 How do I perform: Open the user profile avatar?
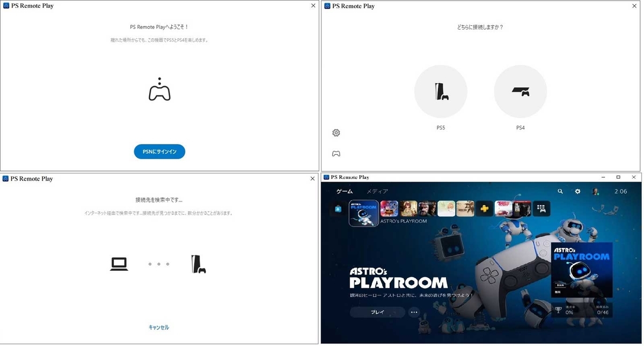click(x=595, y=191)
